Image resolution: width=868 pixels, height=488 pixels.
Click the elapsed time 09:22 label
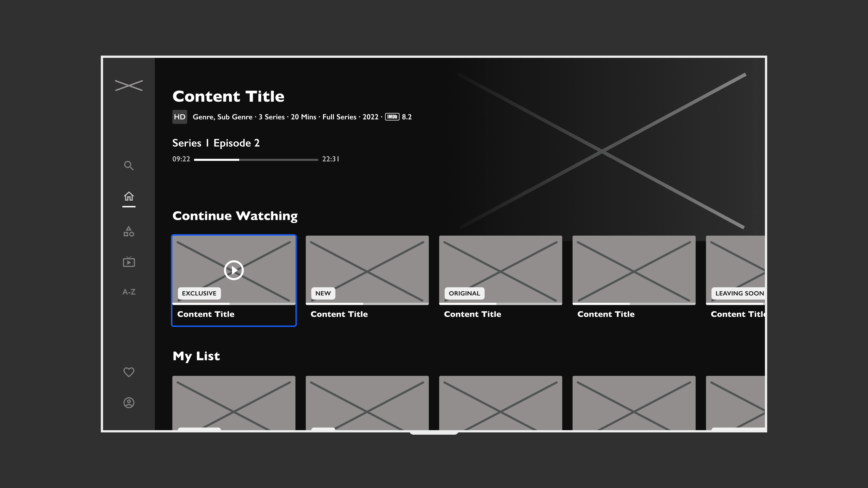pos(181,159)
